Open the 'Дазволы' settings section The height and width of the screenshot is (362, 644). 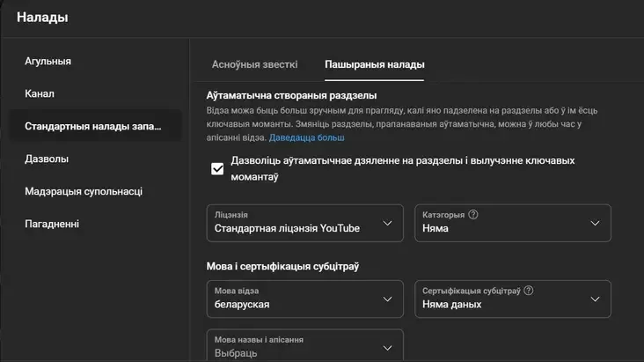point(47,159)
